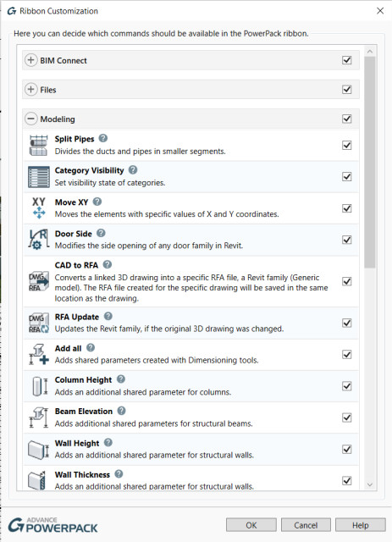Image resolution: width=392 pixels, height=542 pixels.
Task: Collapse the Modeling group
Action: pos(30,119)
